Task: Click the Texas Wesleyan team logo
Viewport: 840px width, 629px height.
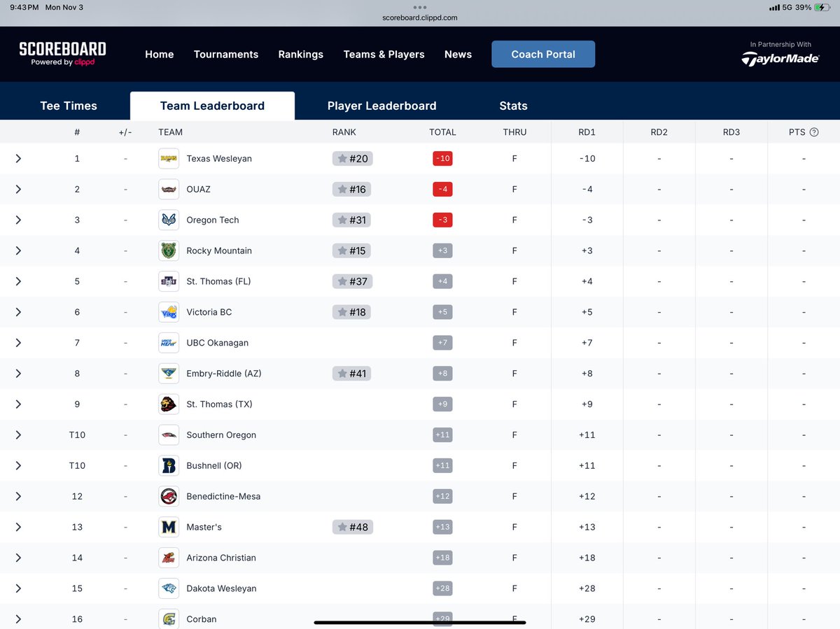Action: 169,159
